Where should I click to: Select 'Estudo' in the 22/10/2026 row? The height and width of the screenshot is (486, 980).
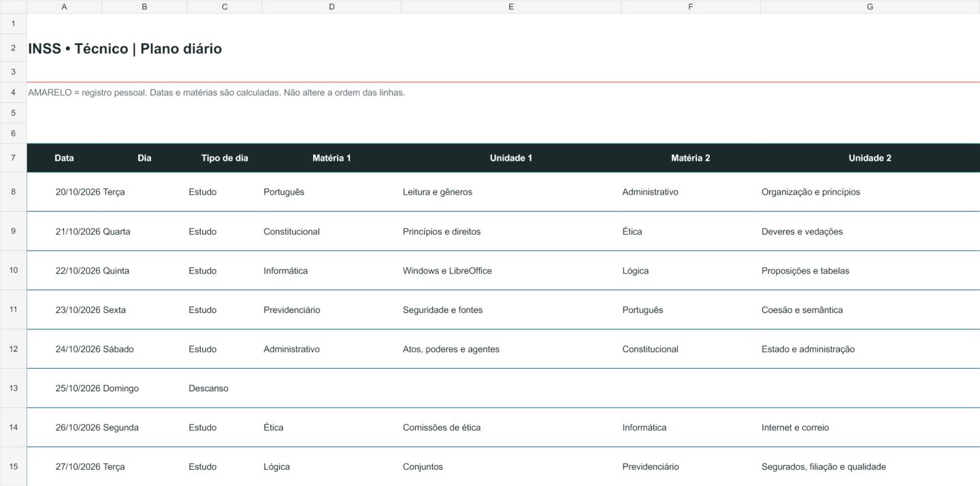click(x=225, y=271)
